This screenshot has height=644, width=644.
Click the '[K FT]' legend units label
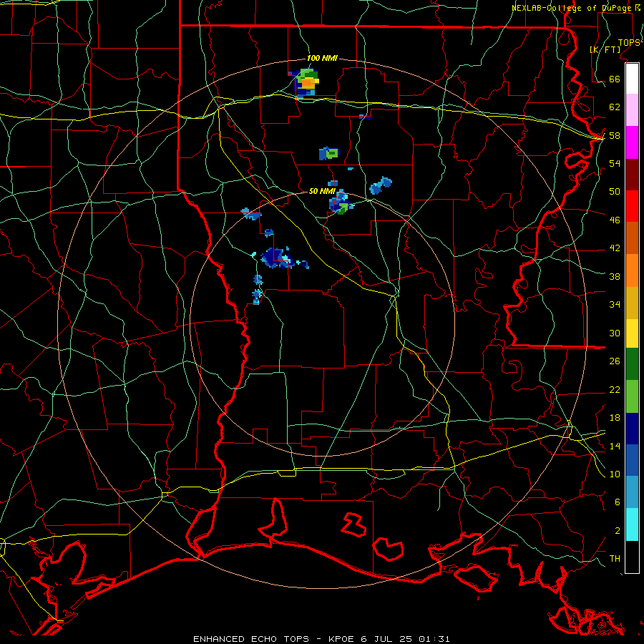(605, 49)
